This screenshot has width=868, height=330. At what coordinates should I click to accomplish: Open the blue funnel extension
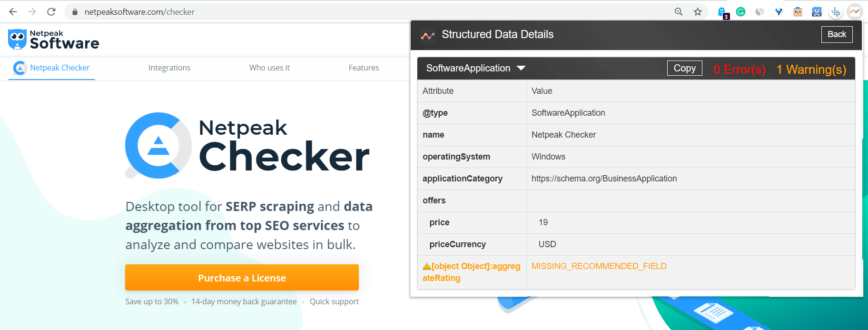click(x=779, y=12)
